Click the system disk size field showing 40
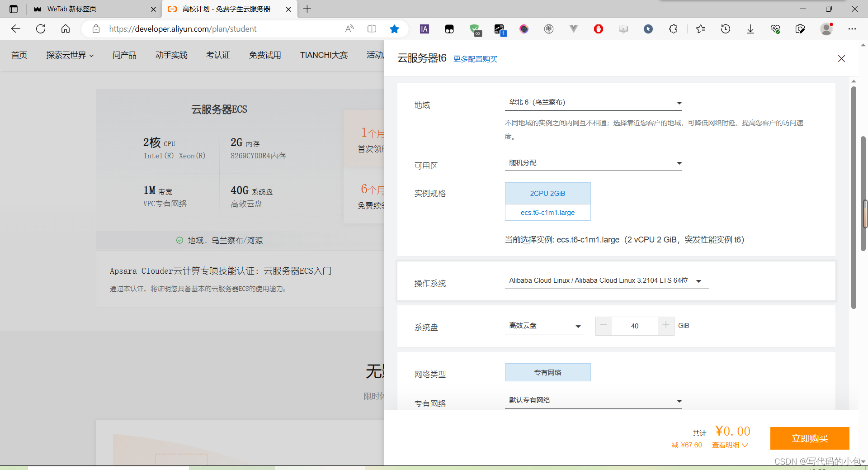The image size is (868, 470). tap(635, 326)
